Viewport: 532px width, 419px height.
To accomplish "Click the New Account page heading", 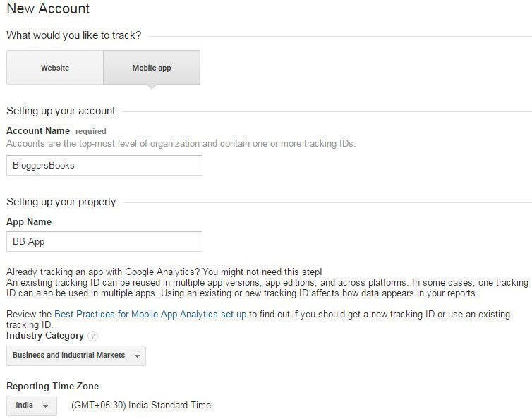I will 48,8.
